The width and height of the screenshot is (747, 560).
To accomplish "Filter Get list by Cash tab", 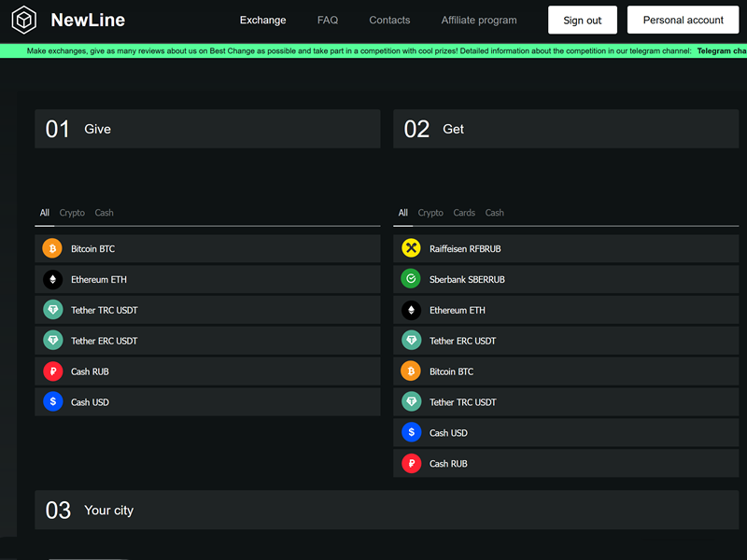I will pyautogui.click(x=495, y=213).
